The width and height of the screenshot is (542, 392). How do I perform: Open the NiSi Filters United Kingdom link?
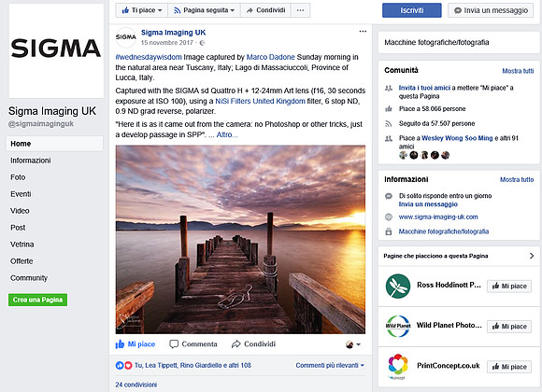[261, 101]
